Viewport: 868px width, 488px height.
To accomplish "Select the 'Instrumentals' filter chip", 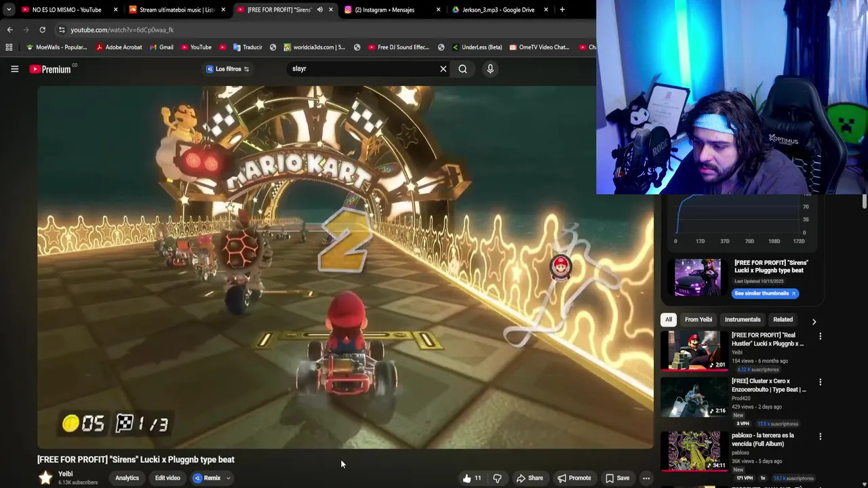I will click(x=743, y=319).
